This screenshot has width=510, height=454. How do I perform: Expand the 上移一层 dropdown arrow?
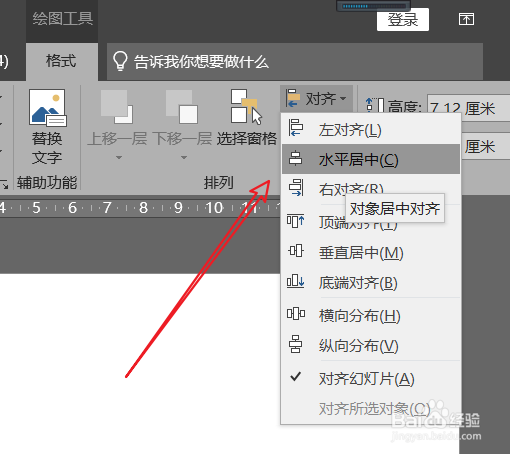pyautogui.click(x=119, y=157)
